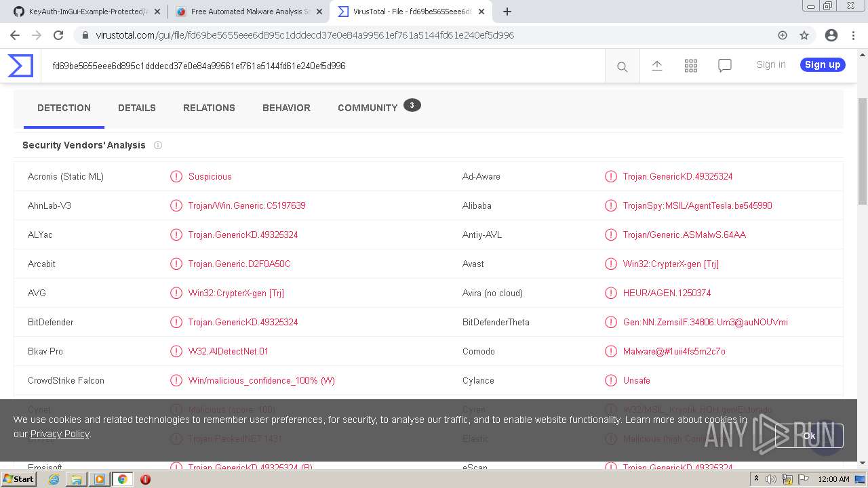Click the install/add circle icon in address bar

point(783,35)
